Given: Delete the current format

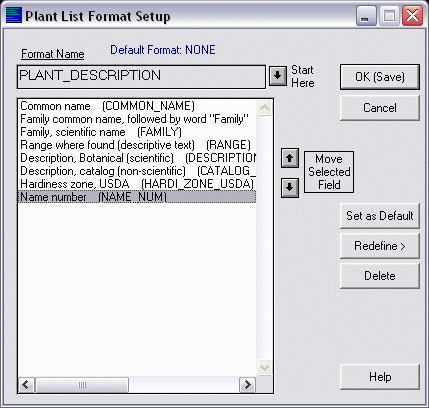Looking at the screenshot, I should coord(380,276).
